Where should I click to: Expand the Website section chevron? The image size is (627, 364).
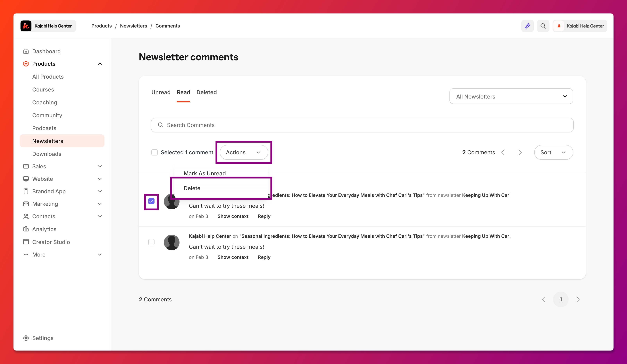coord(100,179)
